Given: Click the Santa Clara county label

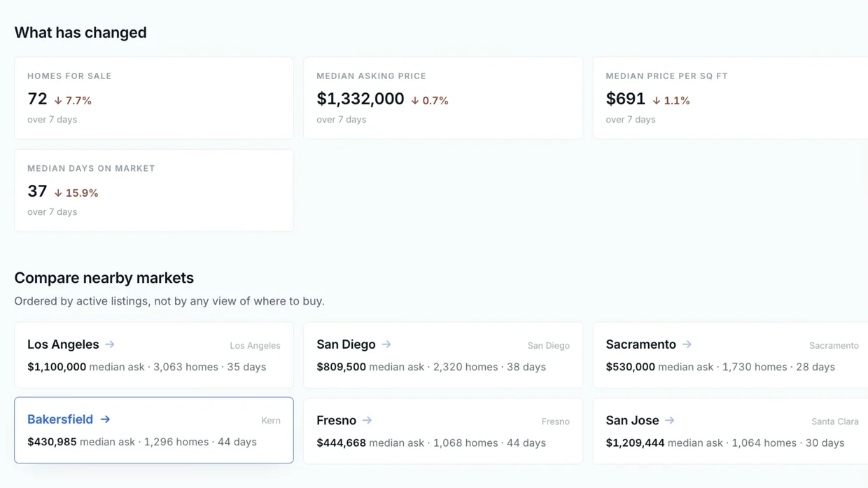Looking at the screenshot, I should 835,421.
